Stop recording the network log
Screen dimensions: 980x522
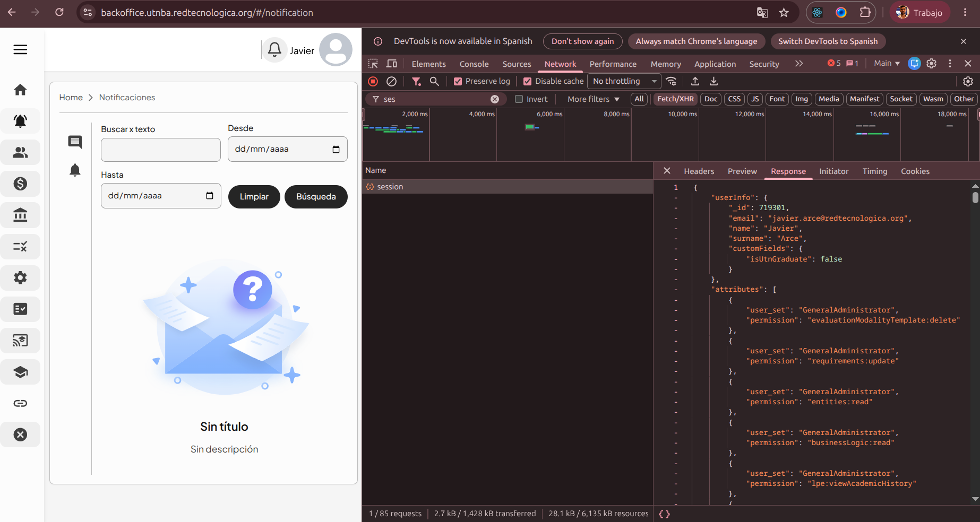click(373, 81)
